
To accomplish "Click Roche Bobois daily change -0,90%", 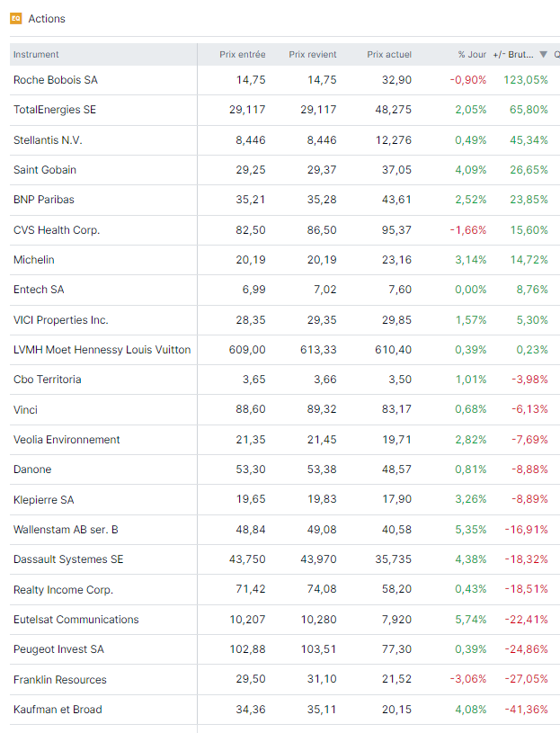I will point(468,80).
